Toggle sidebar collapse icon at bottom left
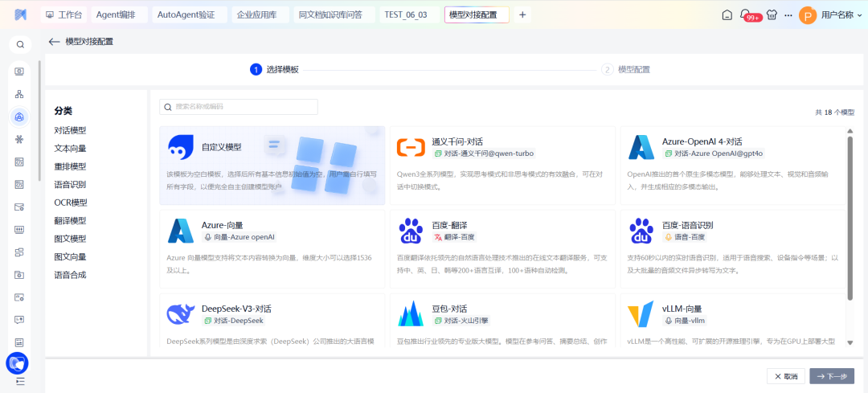 click(x=20, y=381)
